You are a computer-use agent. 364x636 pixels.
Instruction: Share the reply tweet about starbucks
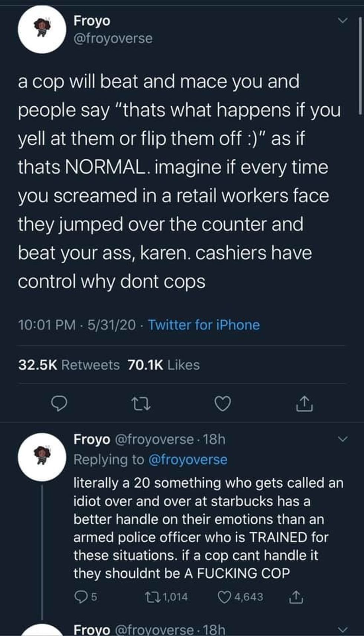[296, 597]
